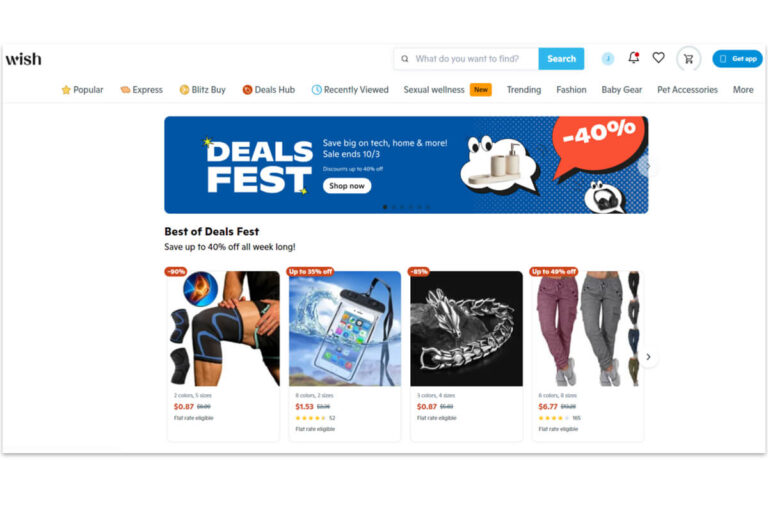
Task: Click the blue Search button
Action: point(561,59)
